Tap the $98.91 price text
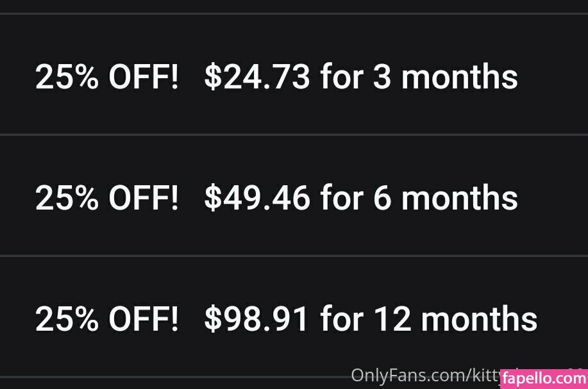Viewport: 588px width, 389px height. 256,319
